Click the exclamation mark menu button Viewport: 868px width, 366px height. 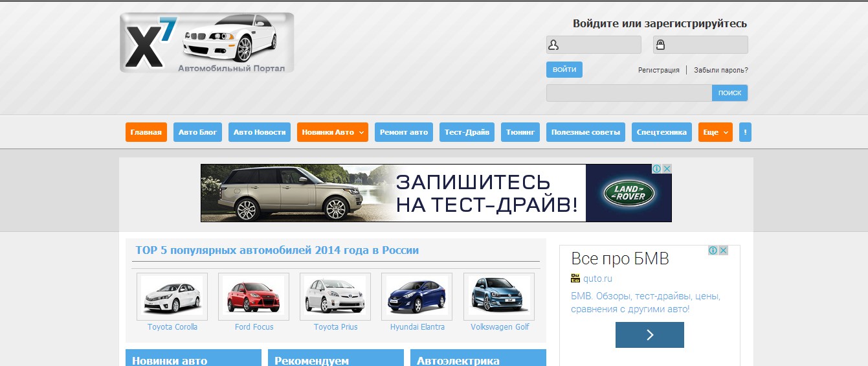pos(745,132)
